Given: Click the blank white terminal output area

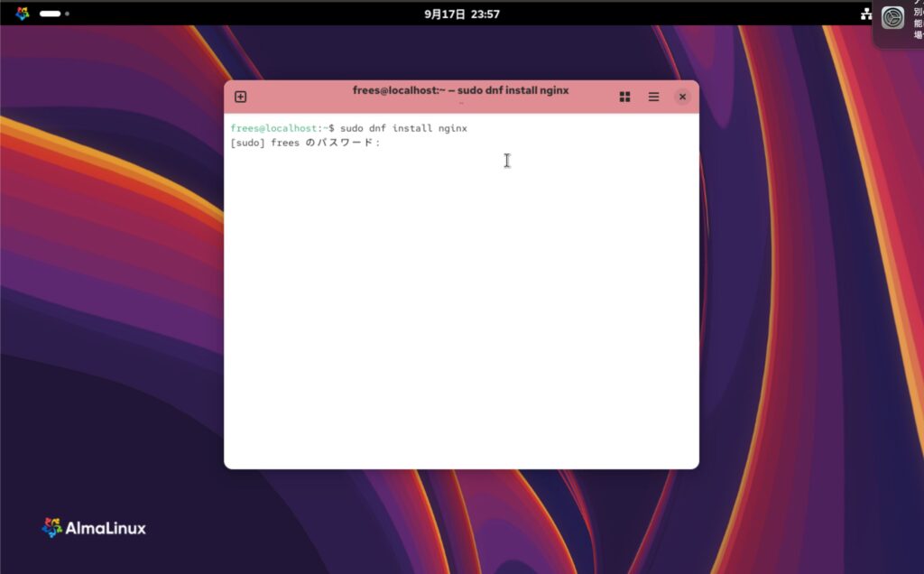Looking at the screenshot, I should (460, 316).
